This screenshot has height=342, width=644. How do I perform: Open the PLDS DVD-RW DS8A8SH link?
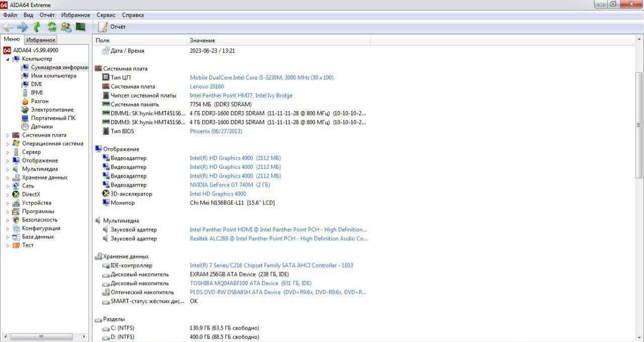coord(278,292)
